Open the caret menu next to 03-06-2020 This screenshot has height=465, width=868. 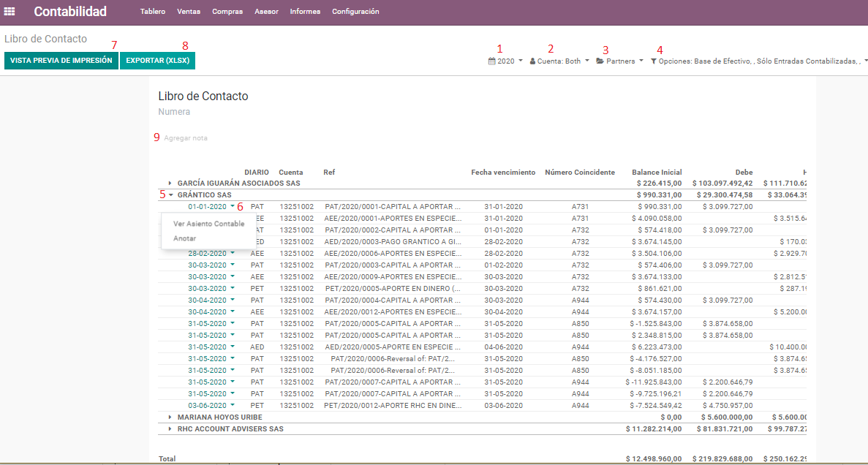pos(233,404)
